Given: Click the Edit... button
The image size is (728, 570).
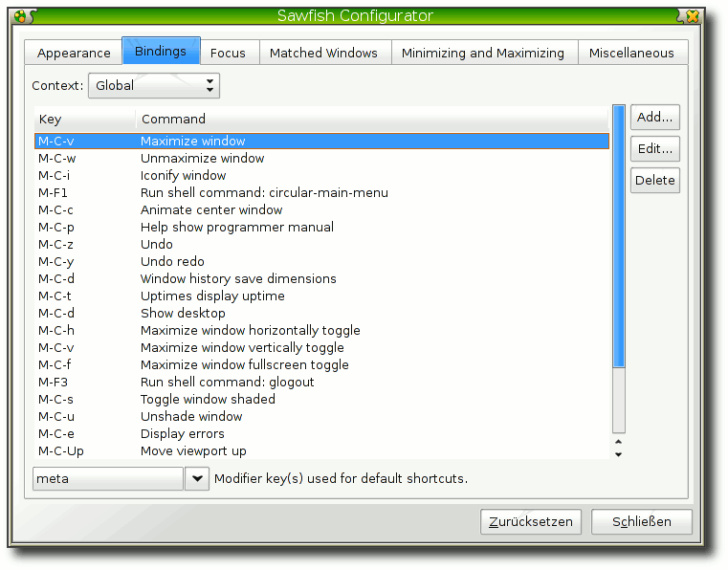Looking at the screenshot, I should 654,149.
